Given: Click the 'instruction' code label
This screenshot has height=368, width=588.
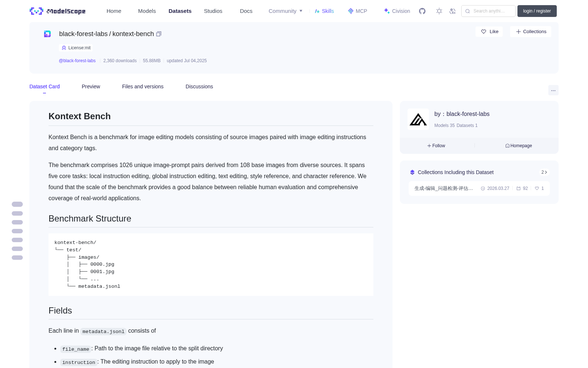Looking at the screenshot, I should click(79, 362).
